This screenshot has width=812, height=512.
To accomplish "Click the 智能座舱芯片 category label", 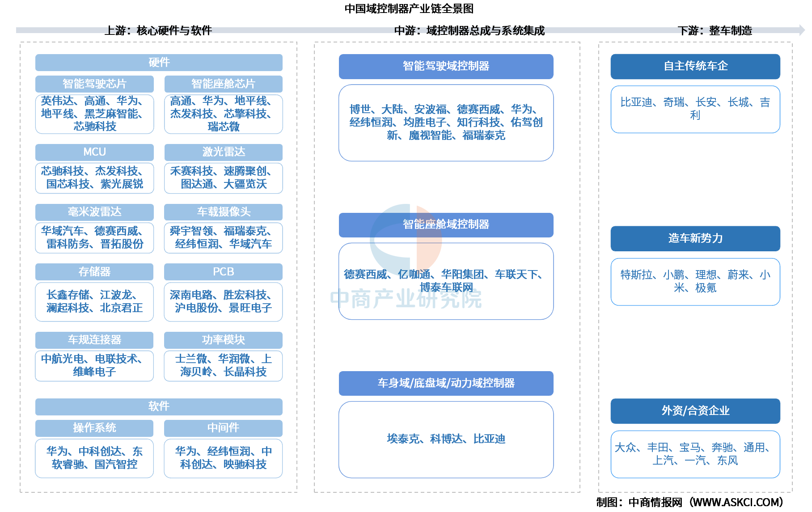I will [x=224, y=84].
